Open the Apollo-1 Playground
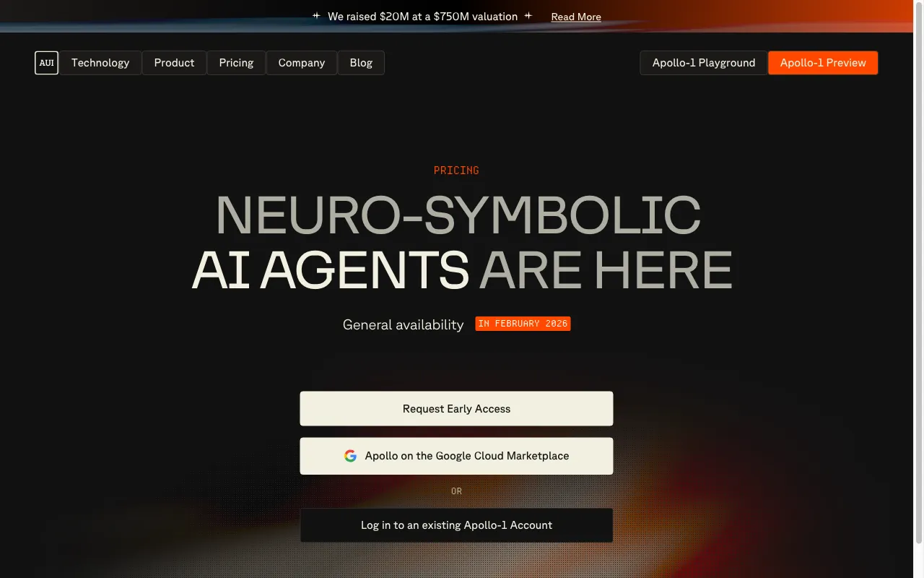This screenshot has width=924, height=578. pyautogui.click(x=704, y=63)
